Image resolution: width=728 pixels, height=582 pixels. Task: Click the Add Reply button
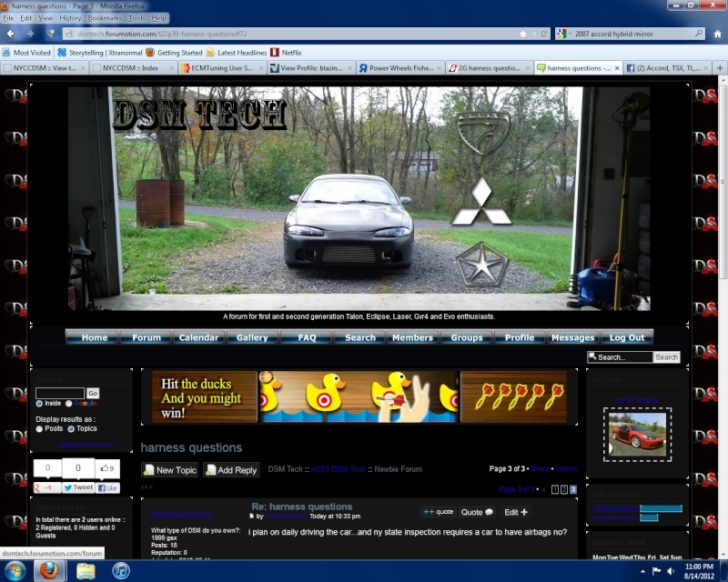[x=231, y=469]
